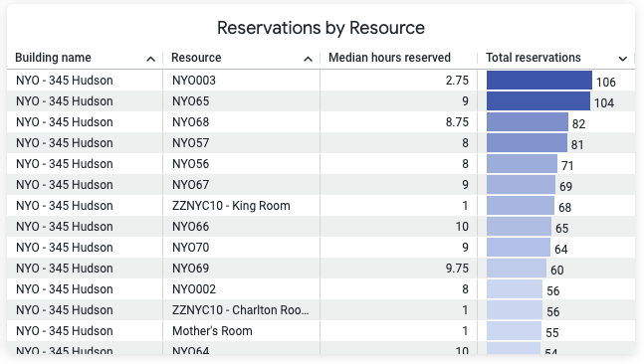Toggle sort arrow on Resource column

[x=308, y=59]
